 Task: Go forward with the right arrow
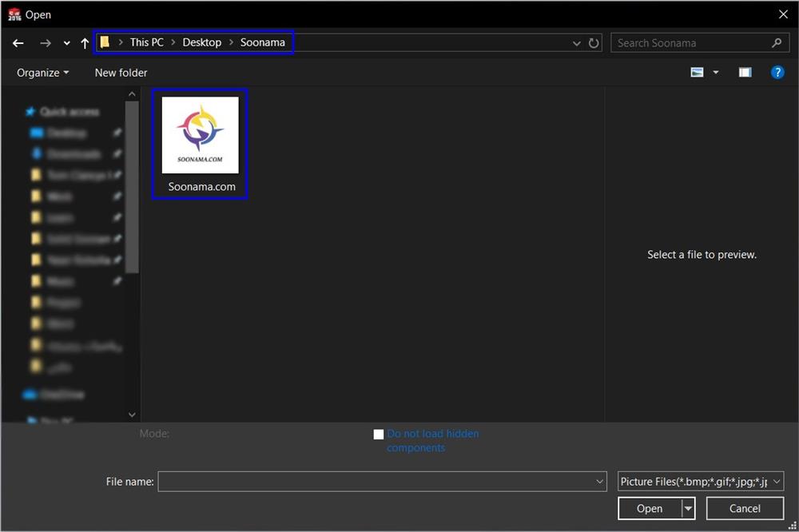(46, 43)
